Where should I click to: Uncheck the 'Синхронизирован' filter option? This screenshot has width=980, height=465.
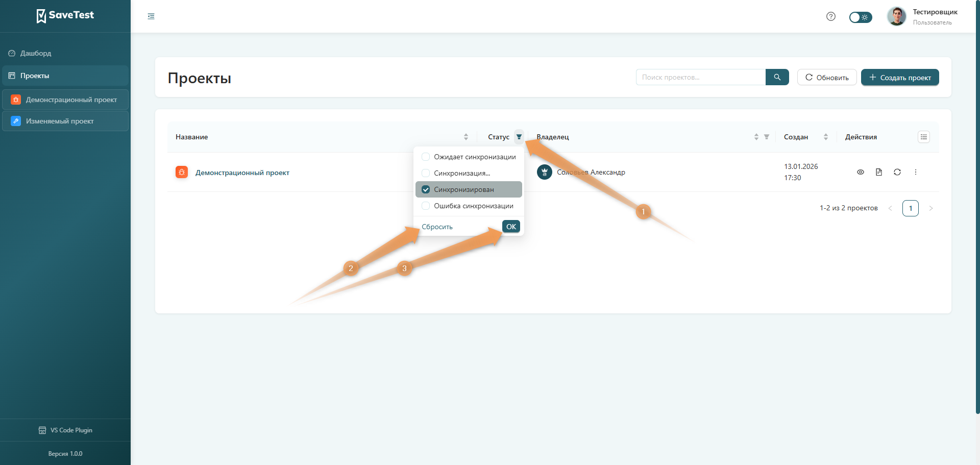click(426, 189)
